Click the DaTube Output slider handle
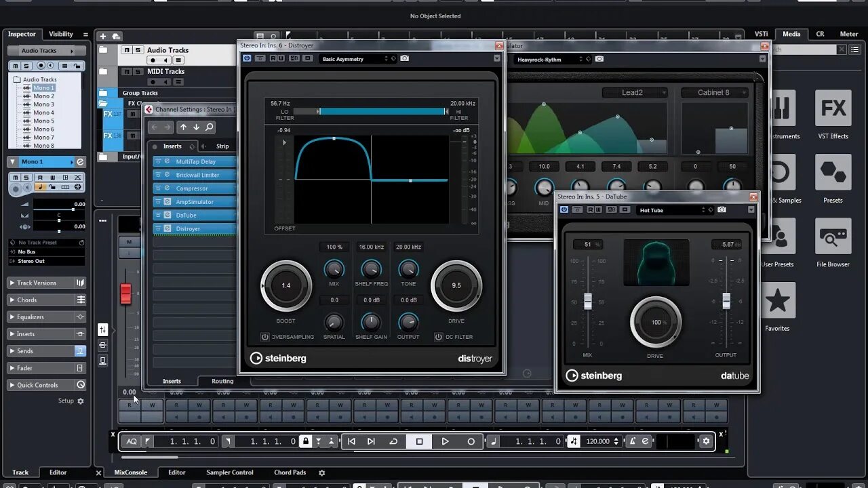 [x=726, y=301]
